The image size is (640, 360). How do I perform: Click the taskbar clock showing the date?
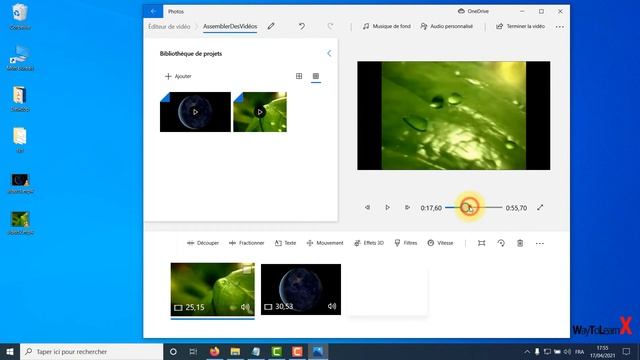coord(602,351)
